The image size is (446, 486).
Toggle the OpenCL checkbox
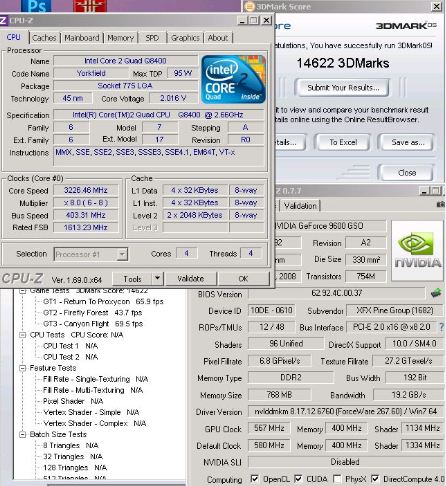pyautogui.click(x=254, y=479)
